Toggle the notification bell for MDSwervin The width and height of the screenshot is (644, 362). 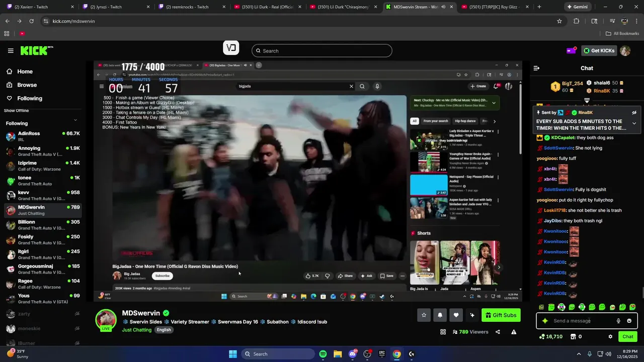(440, 315)
